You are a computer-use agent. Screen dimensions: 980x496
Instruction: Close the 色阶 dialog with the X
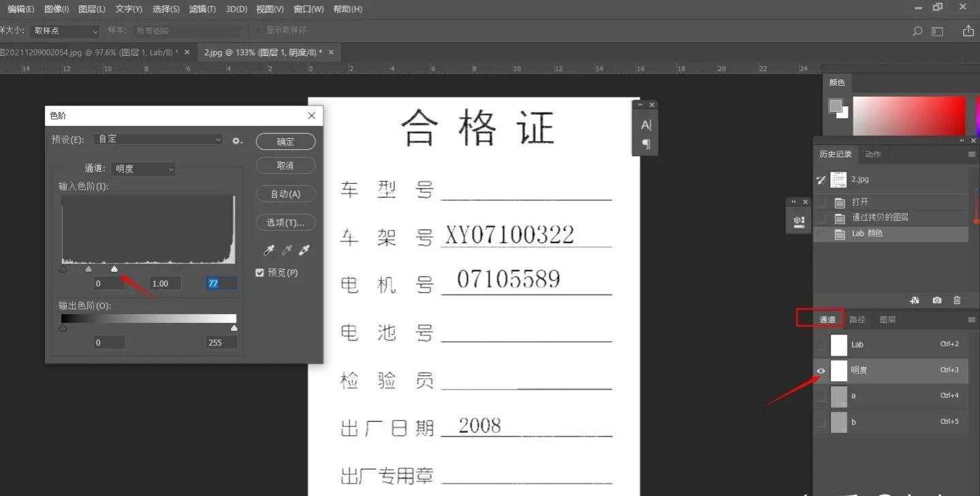coord(311,116)
